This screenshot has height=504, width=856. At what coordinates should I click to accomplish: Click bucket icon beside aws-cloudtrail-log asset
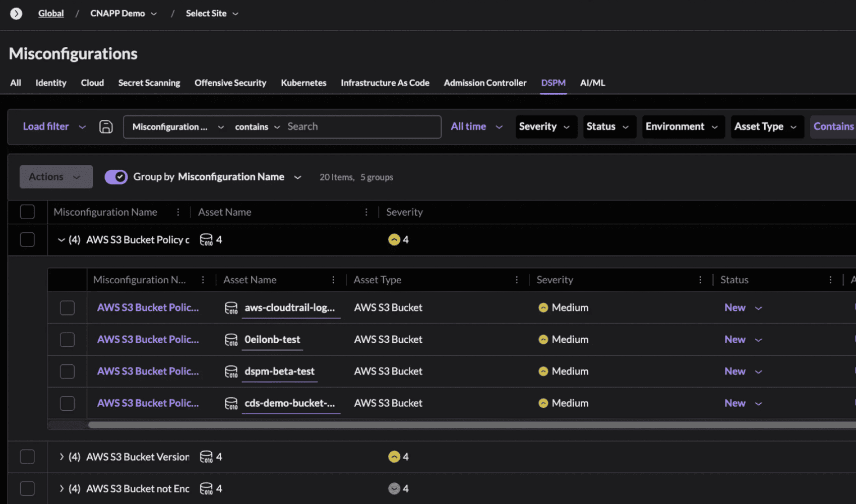(231, 308)
